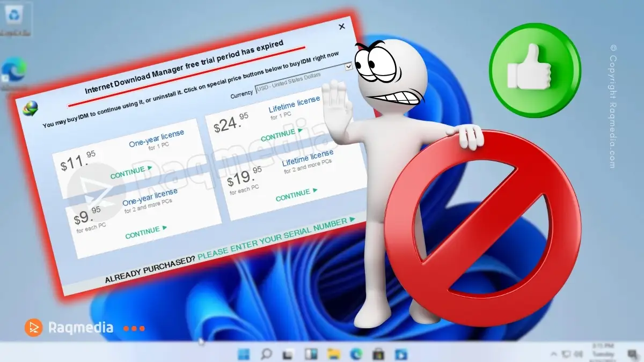Expand hidden icons in the system tray
The height and width of the screenshot is (362, 644).
pos(553,353)
